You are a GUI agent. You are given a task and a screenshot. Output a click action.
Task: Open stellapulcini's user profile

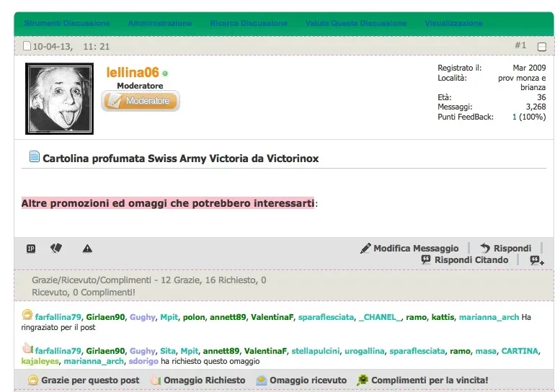pos(316,351)
